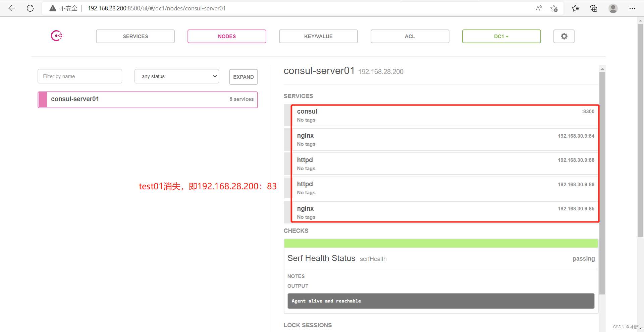Select the consul-server01 node row
The image size is (644, 332).
coord(148,99)
